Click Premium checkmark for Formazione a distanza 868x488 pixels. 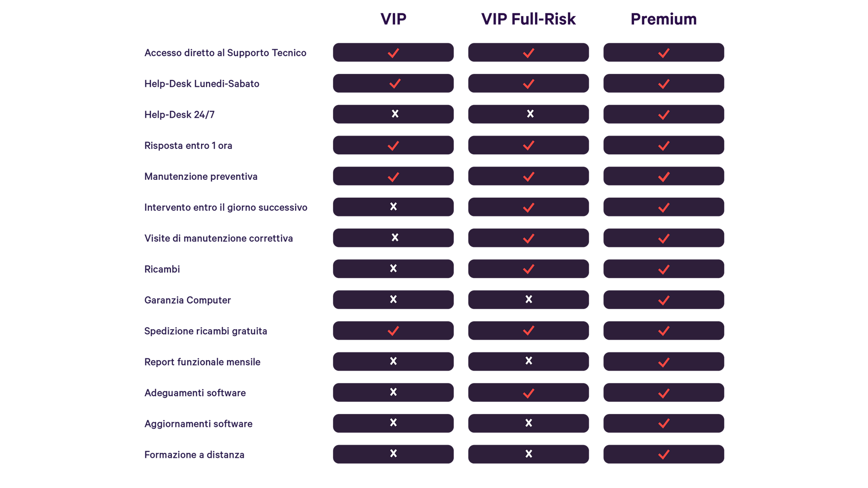click(x=664, y=454)
